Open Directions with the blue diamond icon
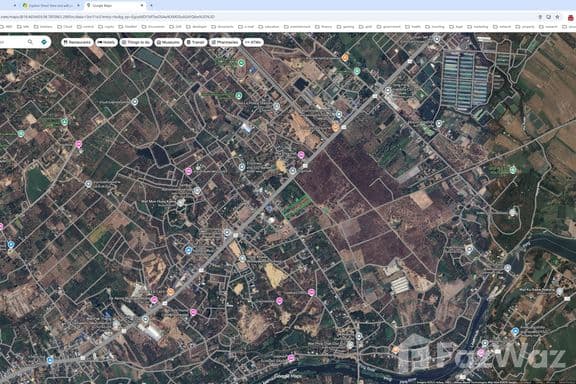The width and height of the screenshot is (576, 384). [44, 42]
